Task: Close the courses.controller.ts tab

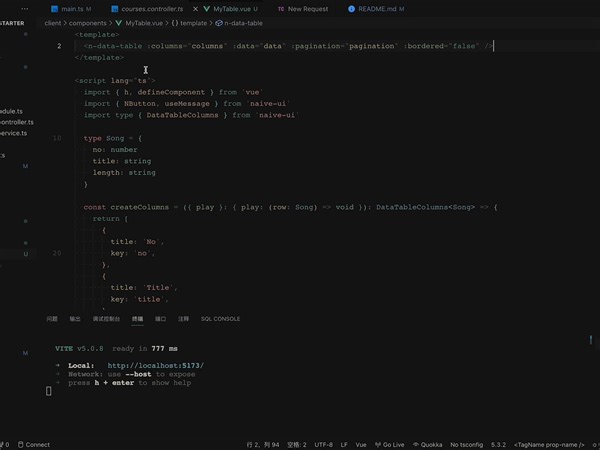Action: point(195,9)
